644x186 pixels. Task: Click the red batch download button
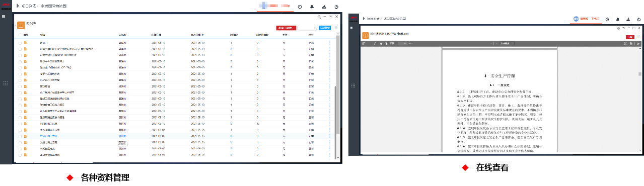click(x=286, y=28)
